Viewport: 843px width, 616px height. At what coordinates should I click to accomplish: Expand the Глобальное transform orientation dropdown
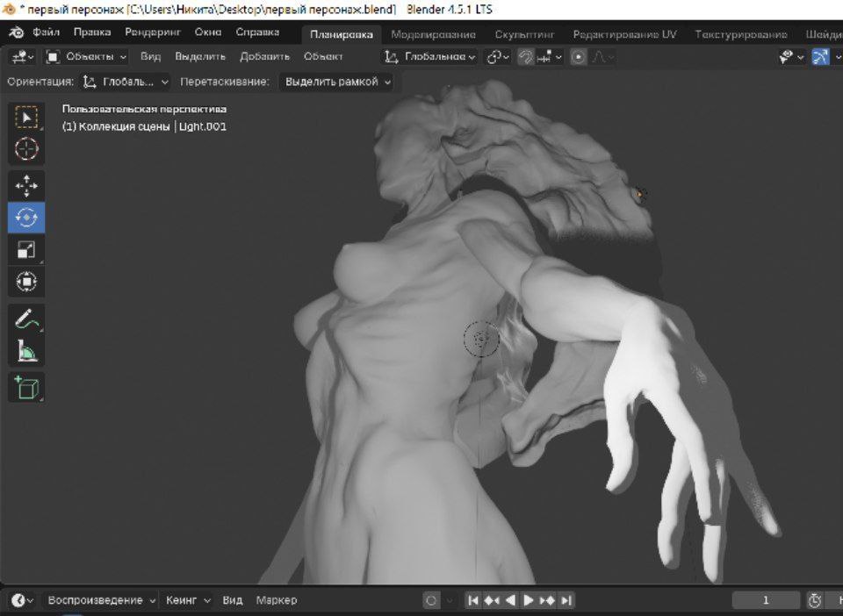(x=430, y=57)
